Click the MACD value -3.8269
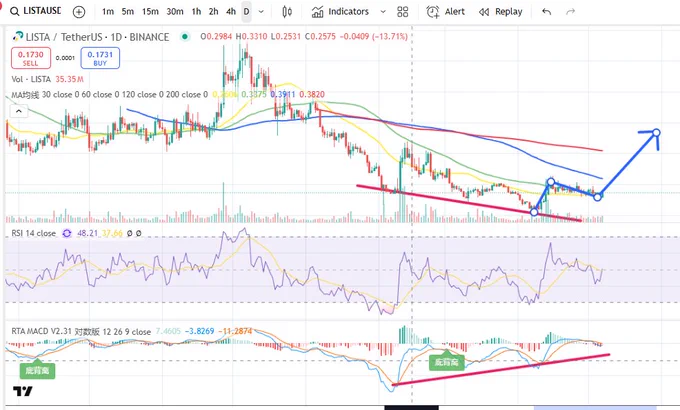 coord(199,331)
